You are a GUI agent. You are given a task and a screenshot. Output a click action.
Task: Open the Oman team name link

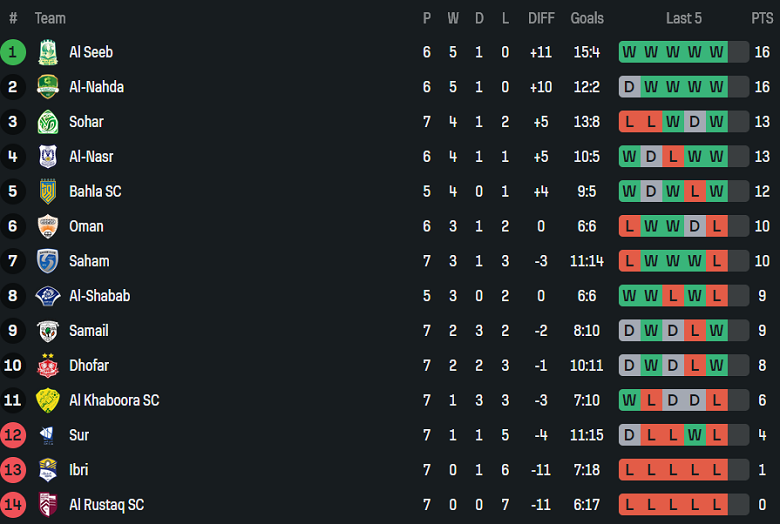coord(86,226)
